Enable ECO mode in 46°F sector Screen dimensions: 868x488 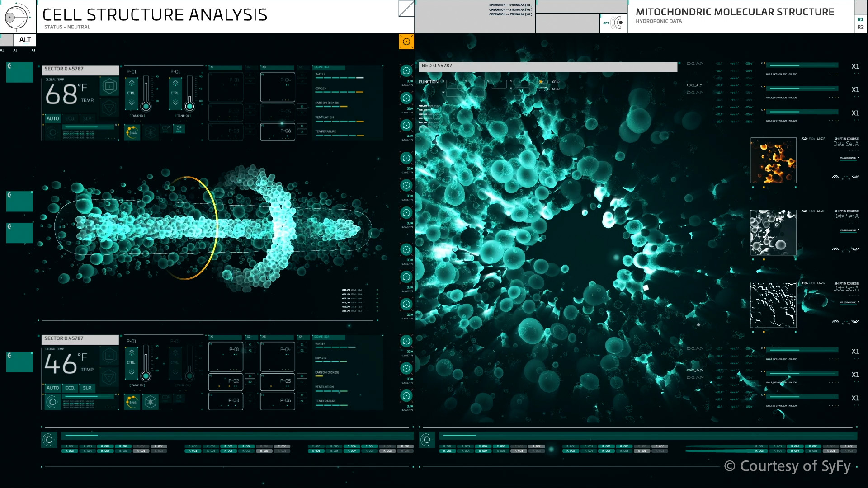(70, 388)
